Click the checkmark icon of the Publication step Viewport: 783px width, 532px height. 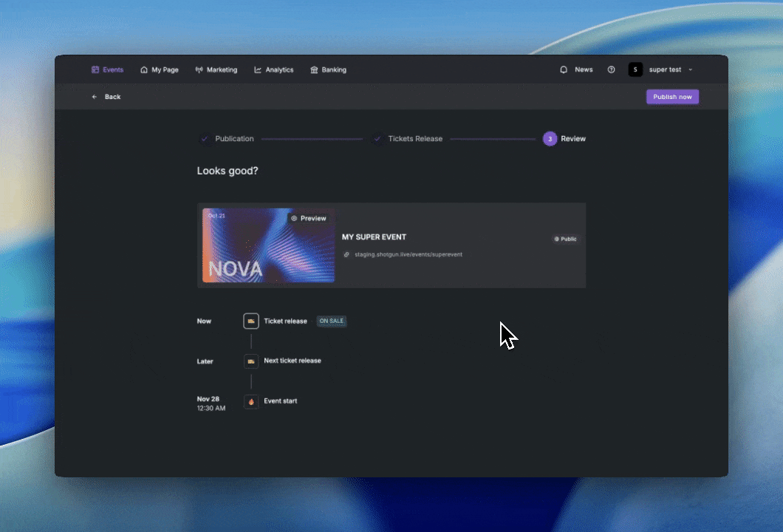coord(204,139)
